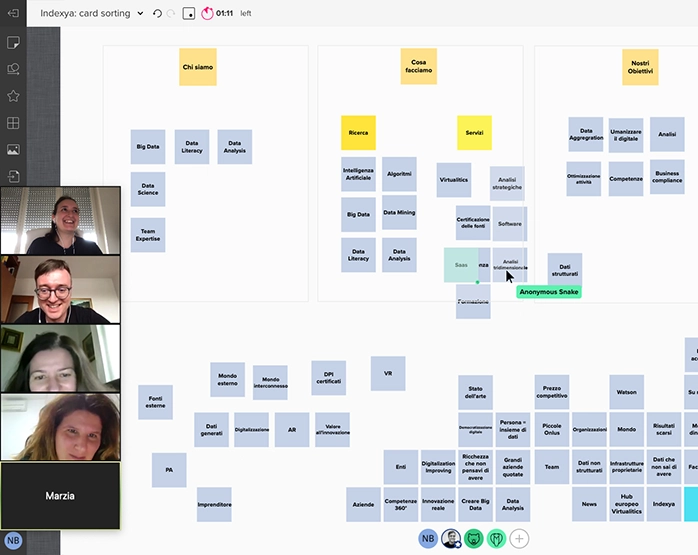The width and height of the screenshot is (698, 555).
Task: Toggle the outline panel square icon
Action: (x=188, y=14)
